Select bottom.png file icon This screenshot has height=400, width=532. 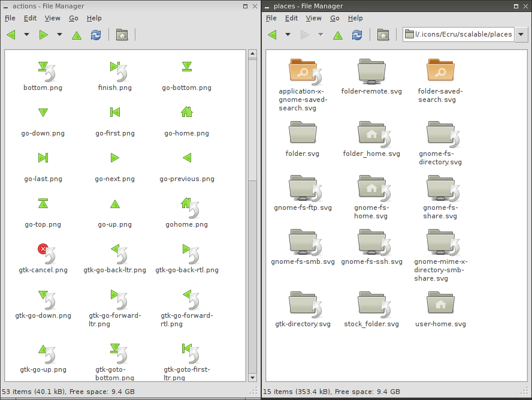47,71
